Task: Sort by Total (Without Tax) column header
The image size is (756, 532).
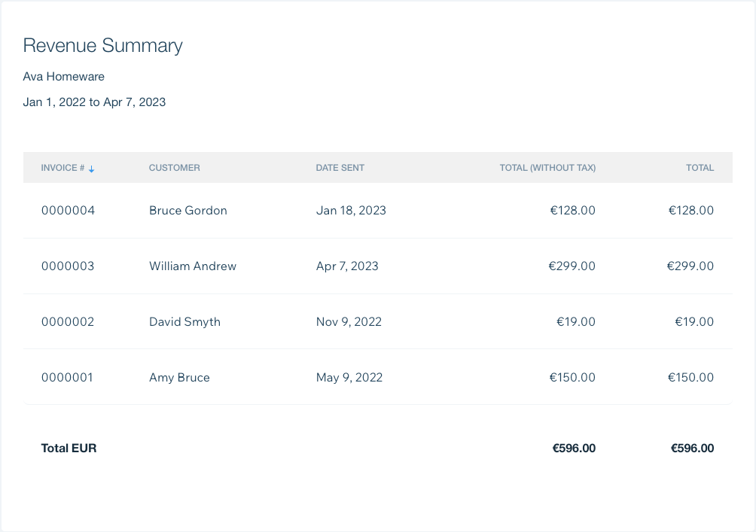Action: [547, 168]
